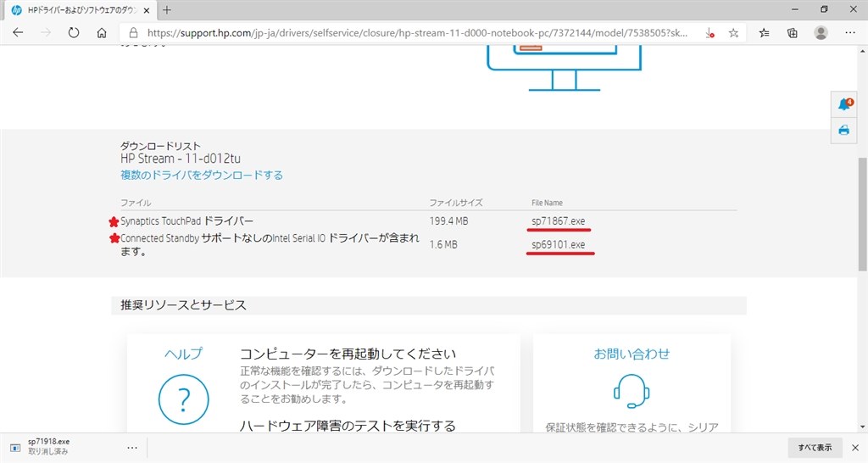Open a new browser tab
The image size is (868, 463).
coord(167,10)
